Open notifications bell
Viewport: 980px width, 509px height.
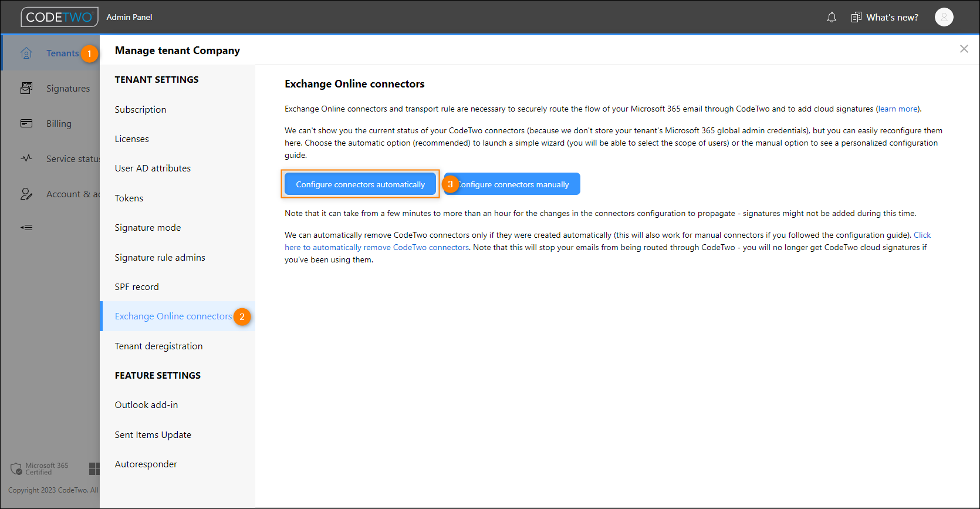click(x=832, y=18)
